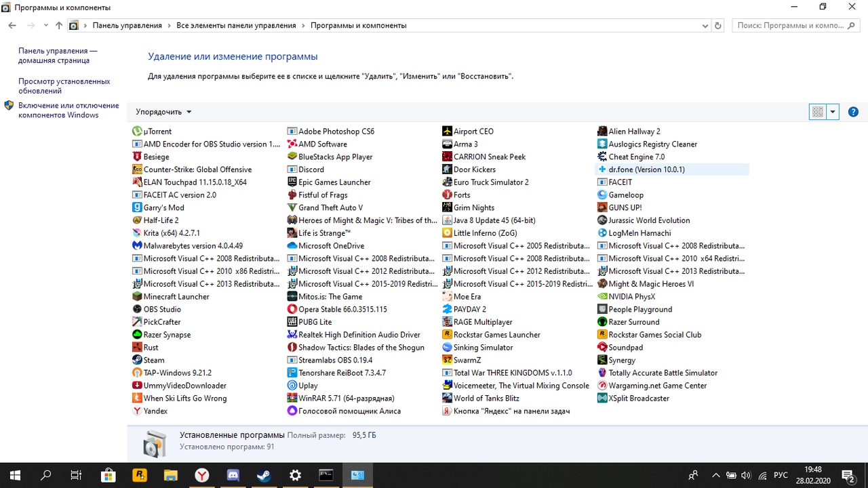Image resolution: width=868 pixels, height=488 pixels.
Task: Click the NVIDIA PhysX icon
Action: click(x=602, y=297)
